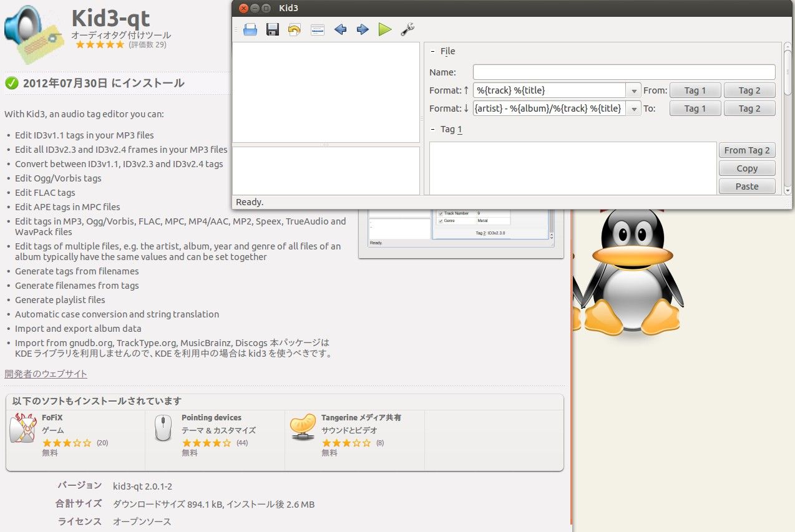Go to next file with the right arrow
This screenshot has width=795, height=532.
tap(363, 29)
